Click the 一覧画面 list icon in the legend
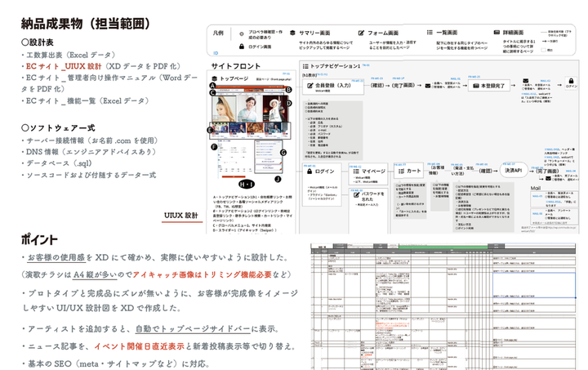The height and width of the screenshot is (370, 588). [430, 33]
